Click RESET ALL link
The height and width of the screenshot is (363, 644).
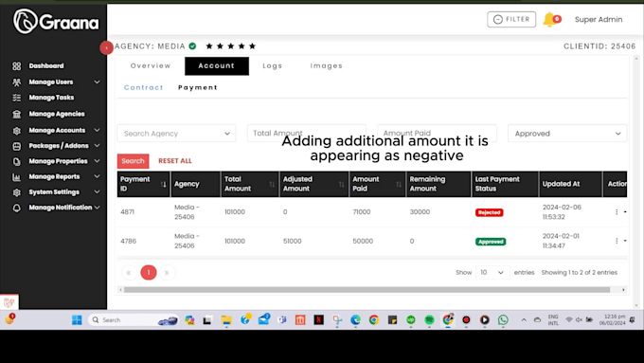[175, 161]
